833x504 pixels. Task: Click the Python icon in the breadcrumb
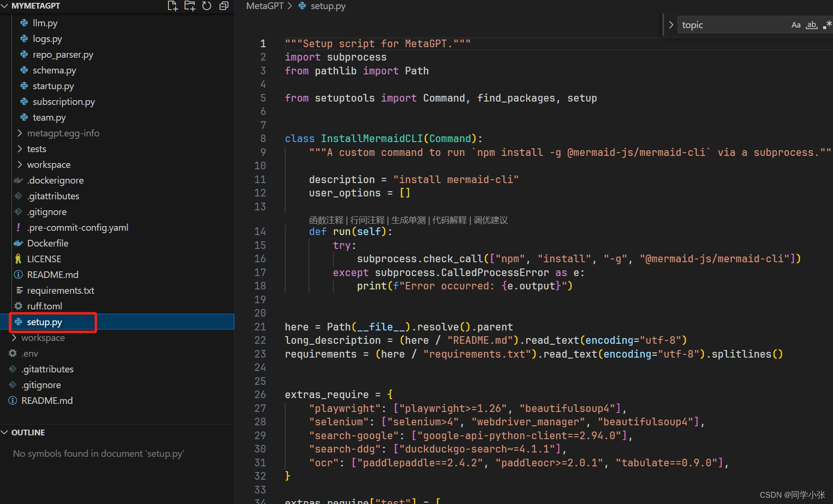(302, 6)
